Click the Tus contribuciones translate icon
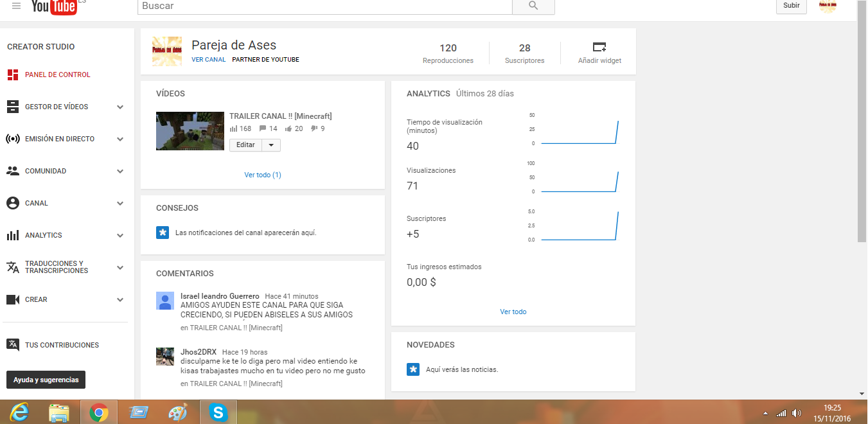Screen dimensions: 868x424 (x=13, y=345)
